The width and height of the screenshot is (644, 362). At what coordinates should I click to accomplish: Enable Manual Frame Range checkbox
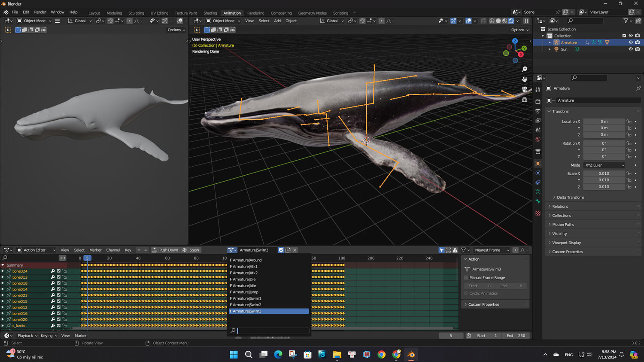click(x=466, y=278)
